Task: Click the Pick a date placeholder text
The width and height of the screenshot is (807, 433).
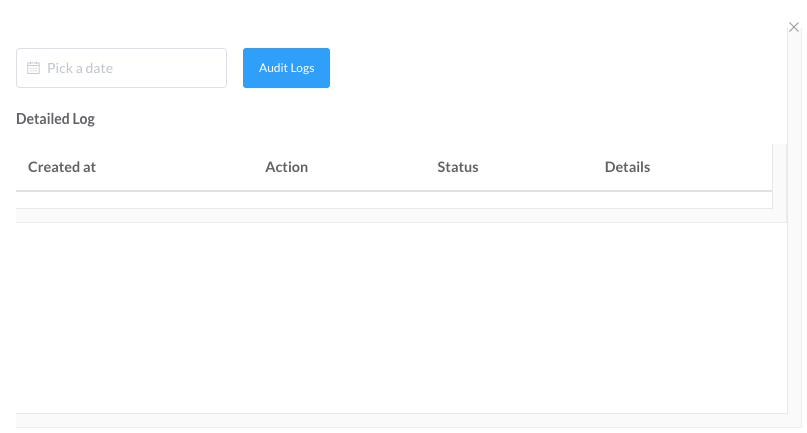Action: click(80, 68)
